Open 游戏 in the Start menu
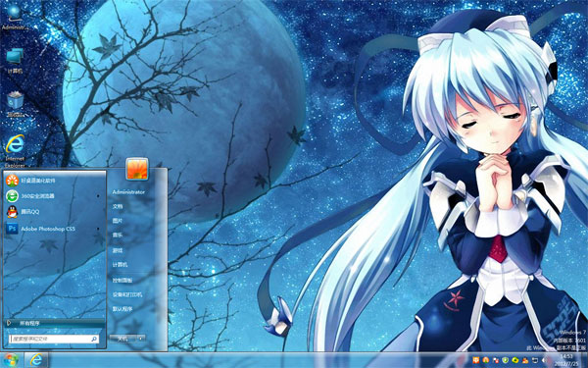The width and height of the screenshot is (588, 368). point(118,250)
